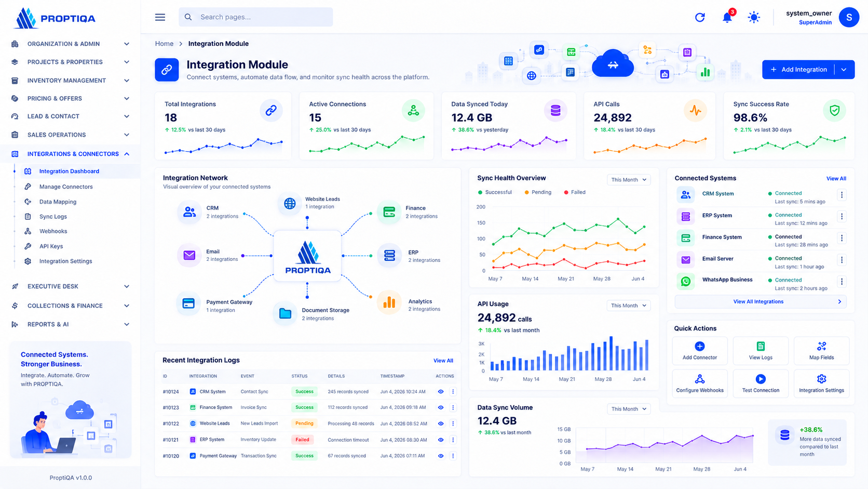Click Test Connection quick action

[761, 384]
